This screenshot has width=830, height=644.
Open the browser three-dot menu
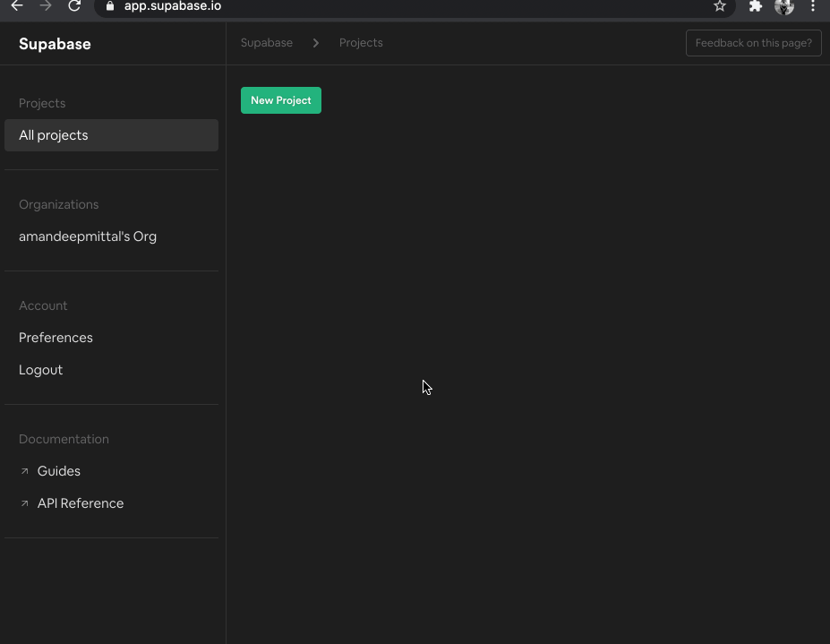pos(812,6)
